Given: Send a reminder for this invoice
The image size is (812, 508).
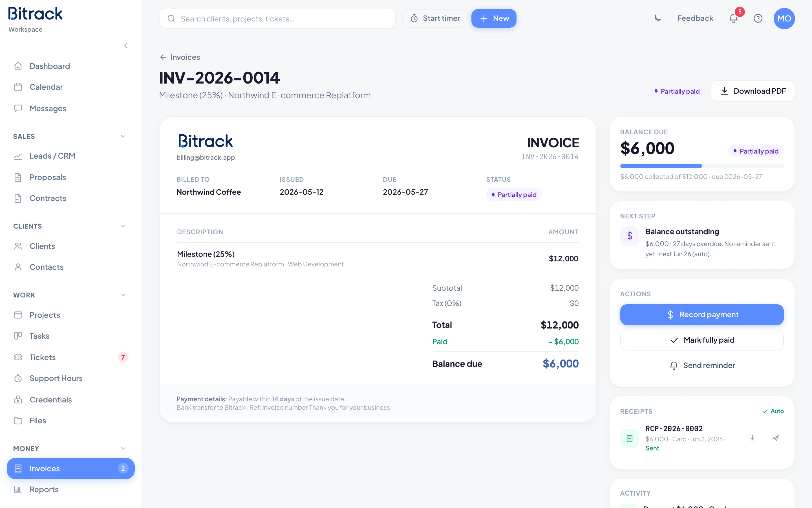Looking at the screenshot, I should point(701,365).
